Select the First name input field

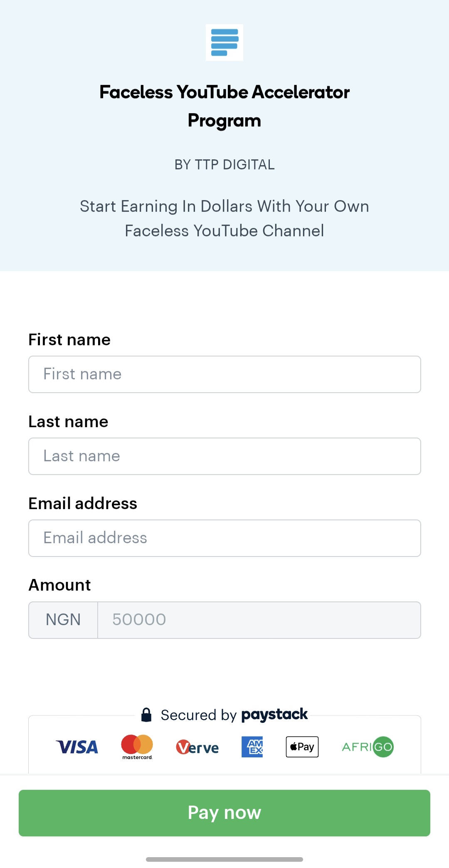pos(224,374)
